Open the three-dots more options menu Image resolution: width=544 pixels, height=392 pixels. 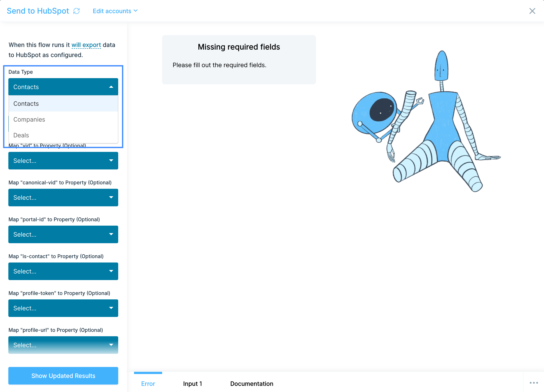534,383
